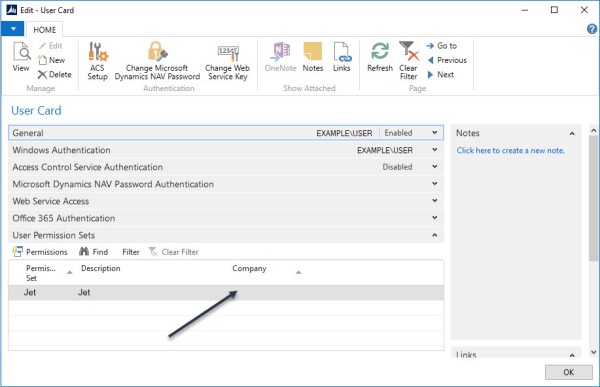Click the OK button
This screenshot has width=600, height=387.
[x=568, y=372]
